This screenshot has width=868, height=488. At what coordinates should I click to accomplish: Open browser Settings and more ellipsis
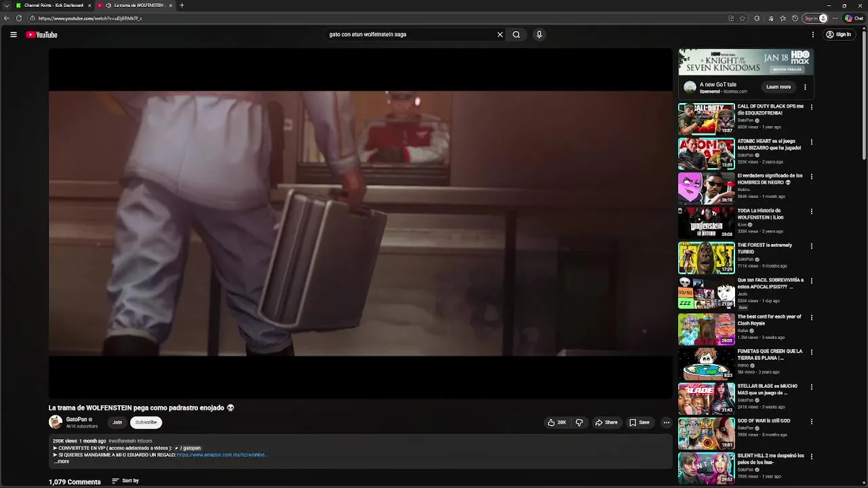[835, 18]
